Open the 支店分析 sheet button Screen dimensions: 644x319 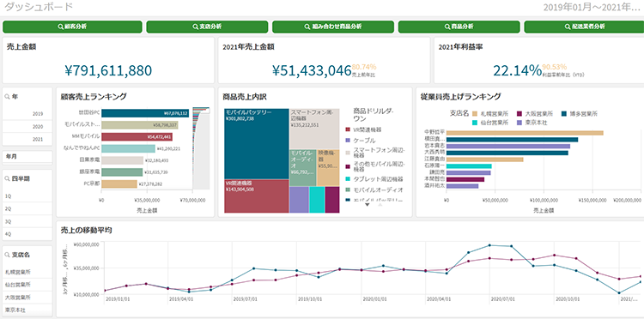point(207,27)
